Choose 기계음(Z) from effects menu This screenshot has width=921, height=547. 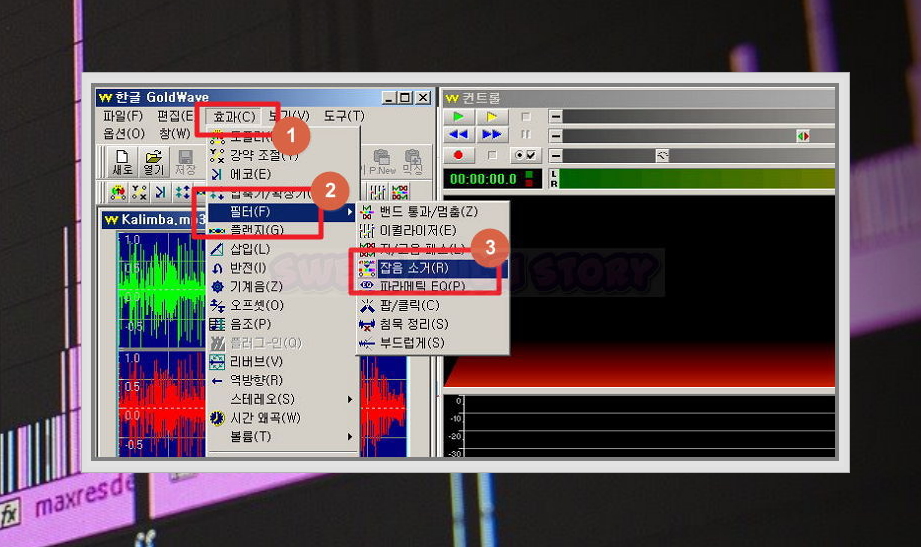(x=283, y=287)
